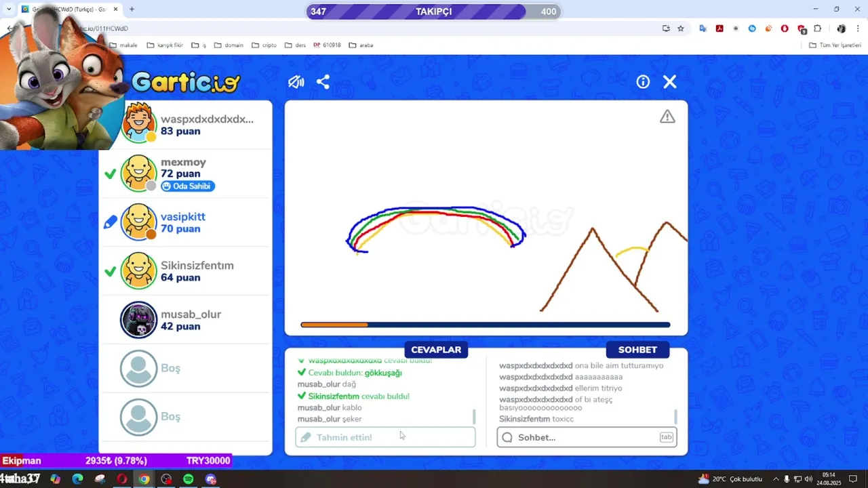The height and width of the screenshot is (488, 868).
Task: Select the last empty Boş player slot
Action: pyautogui.click(x=186, y=416)
